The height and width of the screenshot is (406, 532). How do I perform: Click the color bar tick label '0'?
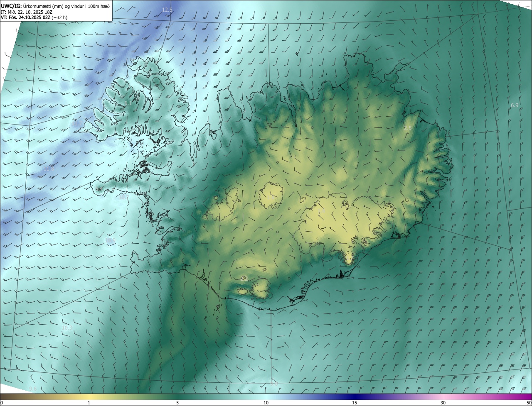click(x=2, y=403)
